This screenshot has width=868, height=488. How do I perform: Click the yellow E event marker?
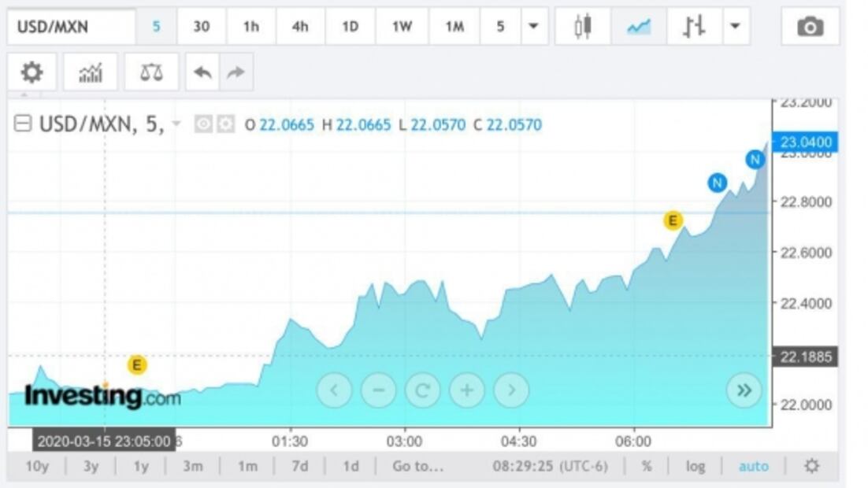click(136, 364)
